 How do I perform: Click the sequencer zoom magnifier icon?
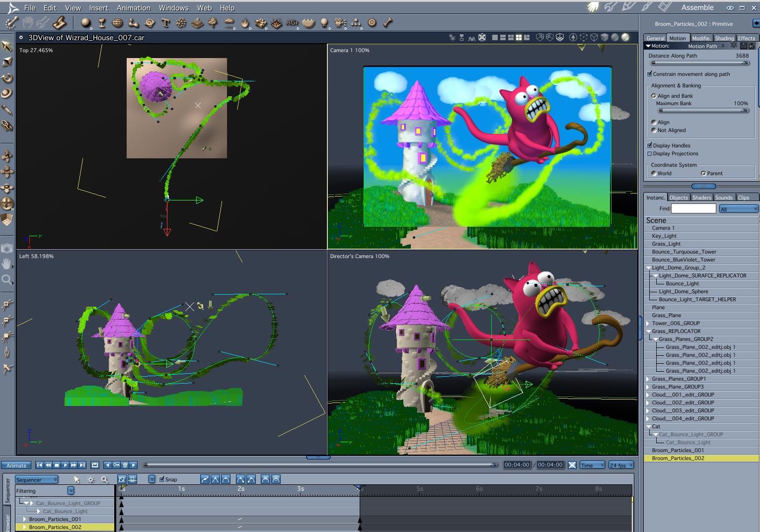(x=104, y=479)
